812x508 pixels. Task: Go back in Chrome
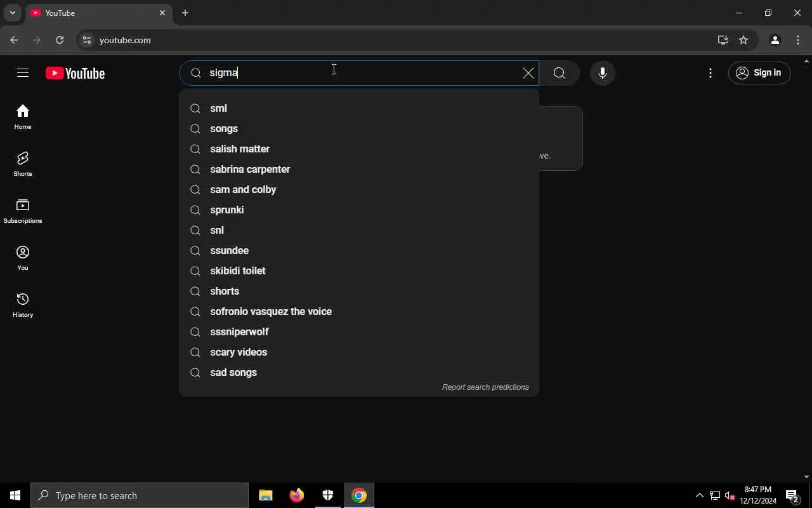tap(14, 40)
